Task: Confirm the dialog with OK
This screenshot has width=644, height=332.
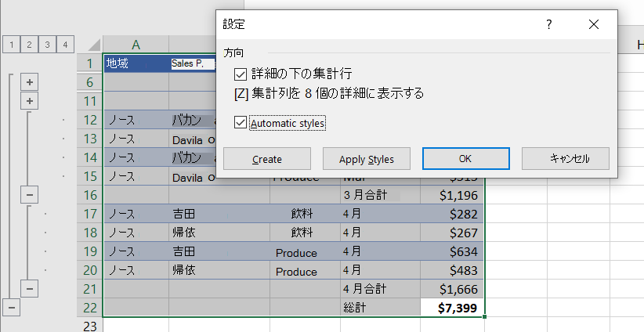Action: [465, 158]
